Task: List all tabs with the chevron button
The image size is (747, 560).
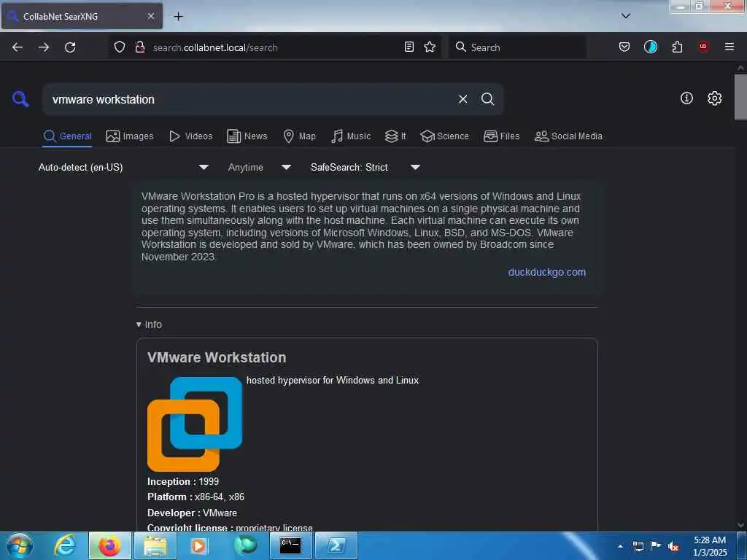Action: pyautogui.click(x=626, y=16)
